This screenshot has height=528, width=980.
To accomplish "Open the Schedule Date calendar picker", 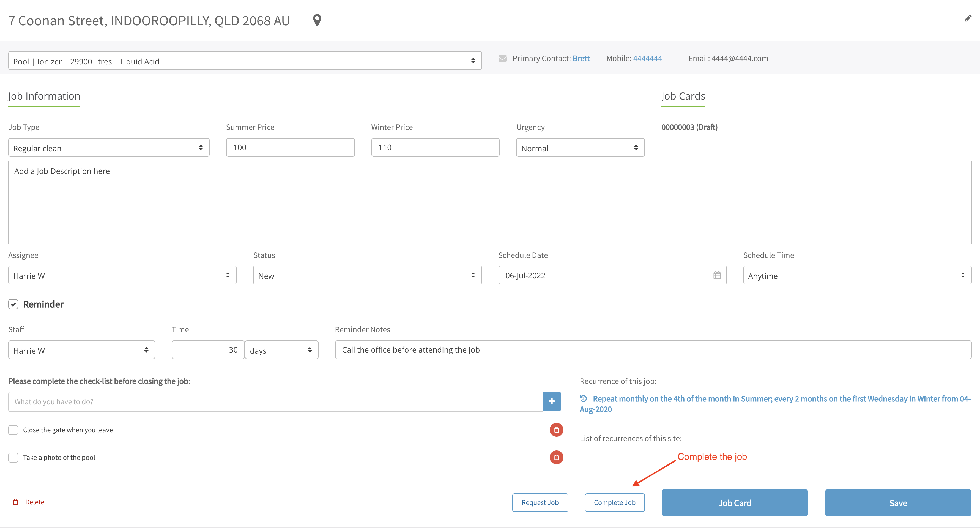I will (717, 275).
